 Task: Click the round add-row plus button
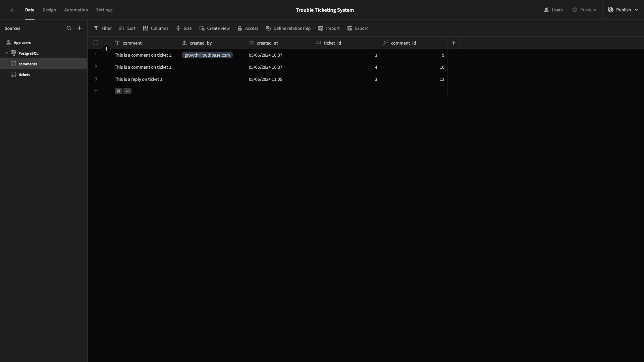[106, 49]
